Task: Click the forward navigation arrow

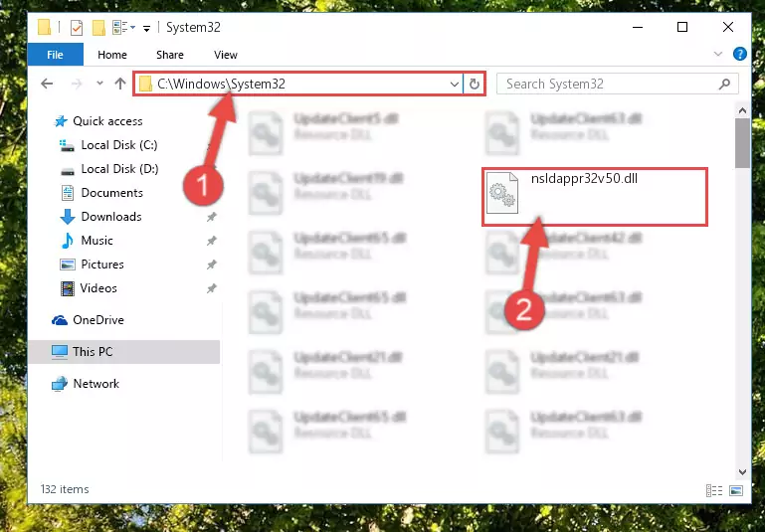Action: (x=77, y=84)
